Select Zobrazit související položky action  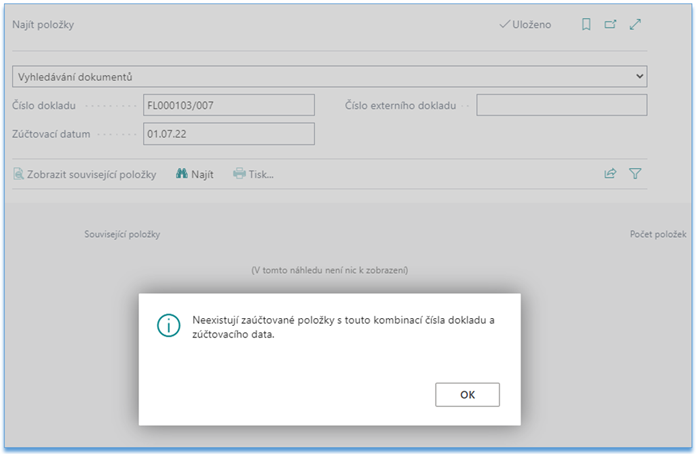(85, 174)
